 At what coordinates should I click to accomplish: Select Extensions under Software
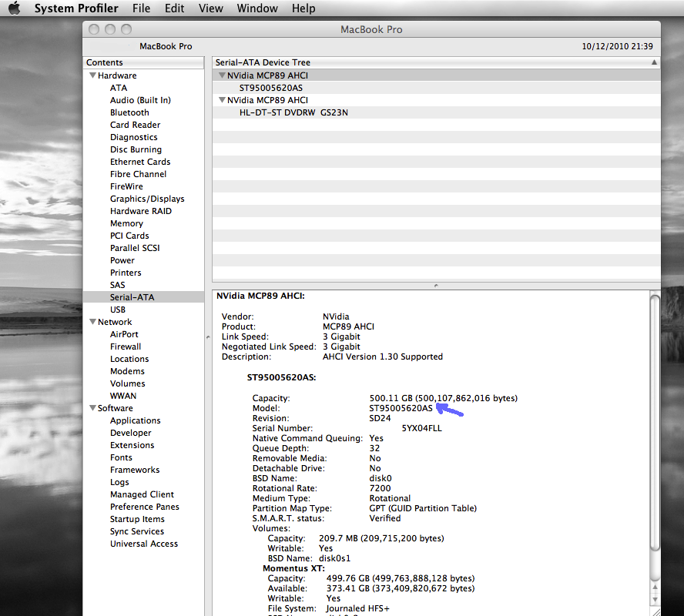click(x=132, y=445)
